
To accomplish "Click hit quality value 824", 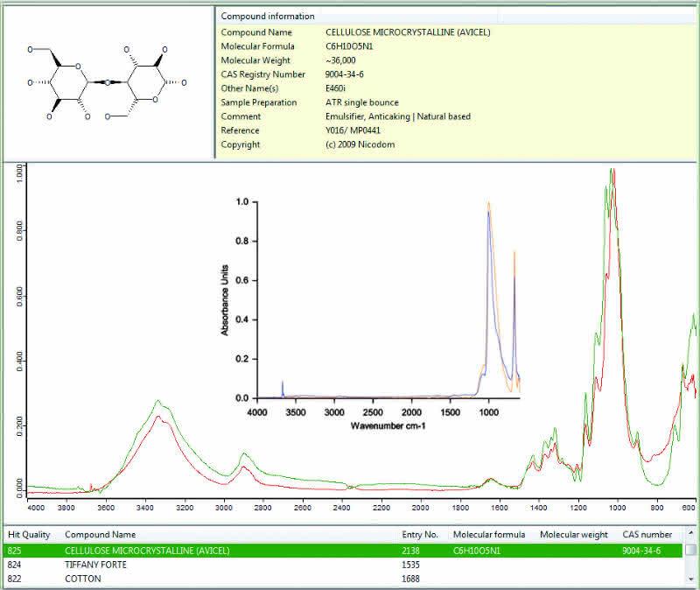I will (14, 565).
